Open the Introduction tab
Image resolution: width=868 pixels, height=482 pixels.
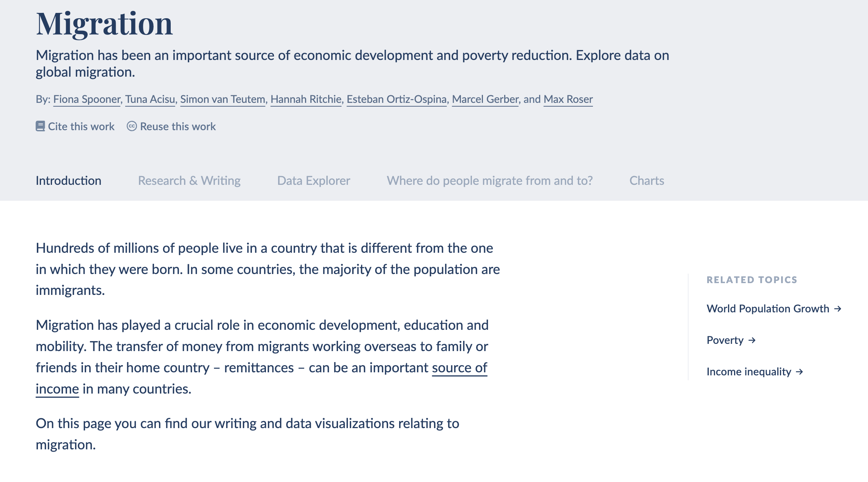[x=68, y=181]
